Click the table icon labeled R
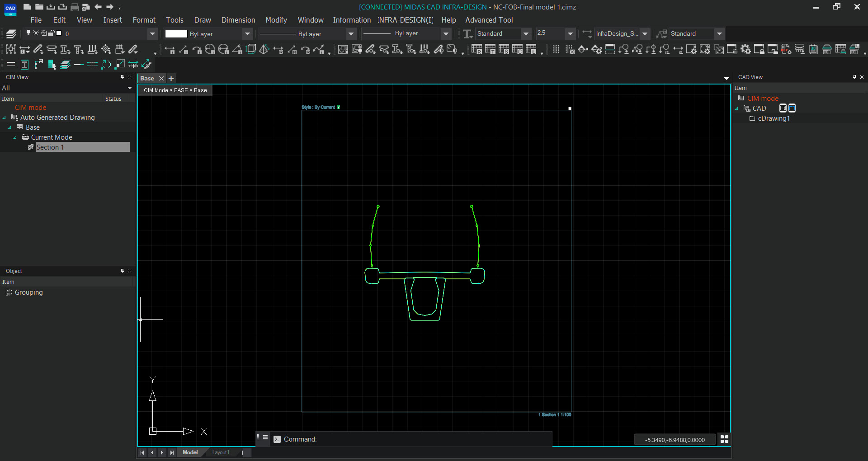 coord(476,49)
